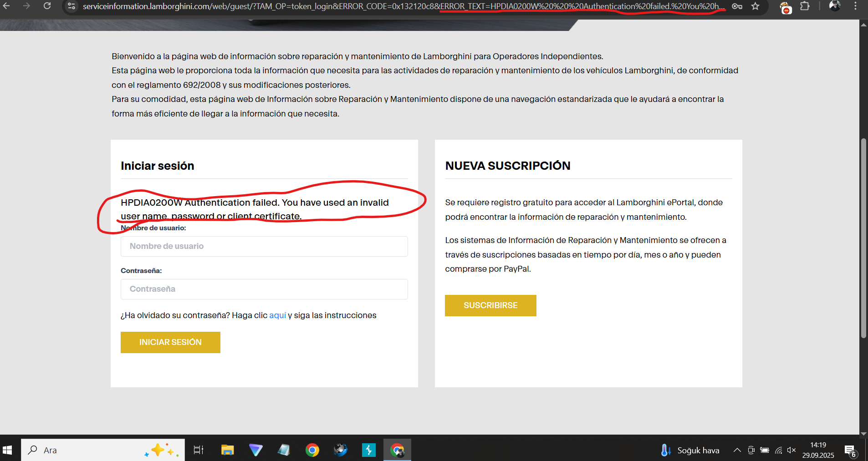The width and height of the screenshot is (868, 461).
Task: Click the 'Se requiere registro gratuito' paragraph
Action: pyautogui.click(x=584, y=210)
